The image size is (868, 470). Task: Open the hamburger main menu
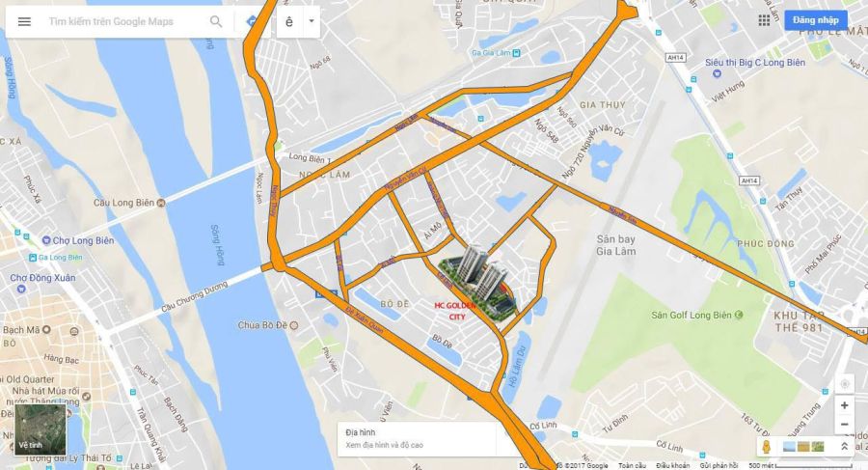pos(24,21)
